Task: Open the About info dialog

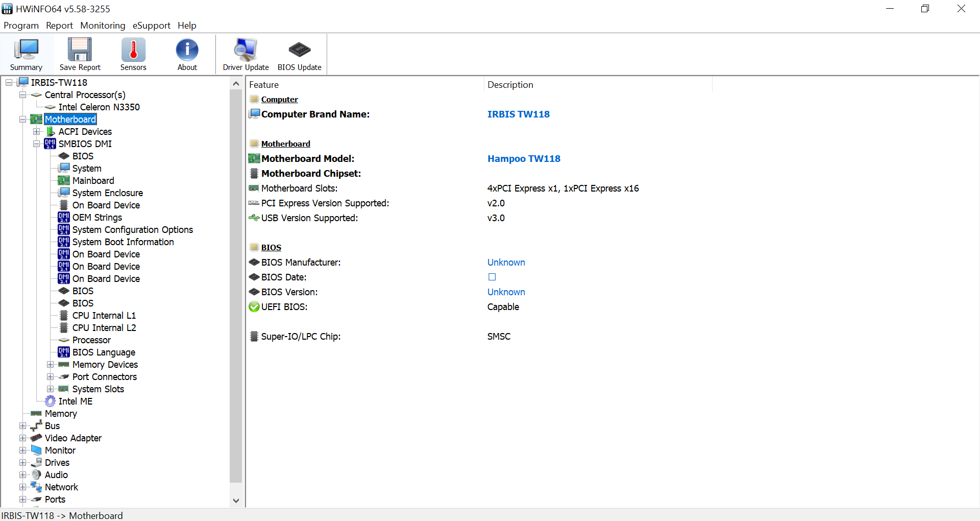Action: (187, 54)
